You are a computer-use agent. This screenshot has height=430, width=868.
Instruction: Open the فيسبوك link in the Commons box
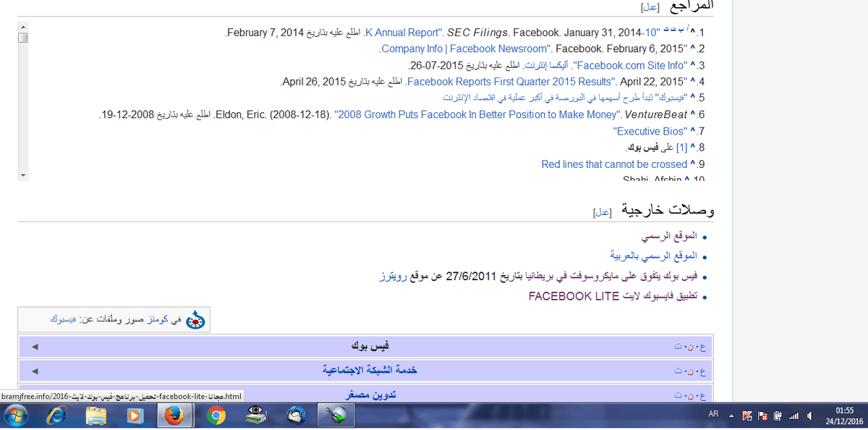[64, 319]
